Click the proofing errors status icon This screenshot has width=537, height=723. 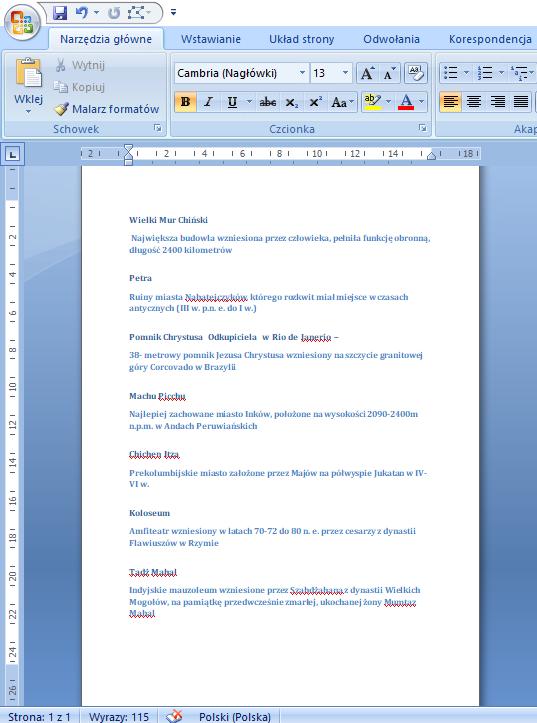[174, 717]
